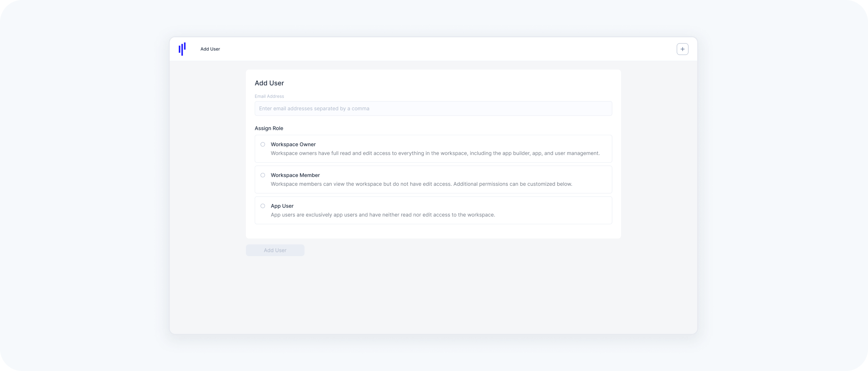Click the blue bars logo icon
Screen dimensions: 868x371
182,49
